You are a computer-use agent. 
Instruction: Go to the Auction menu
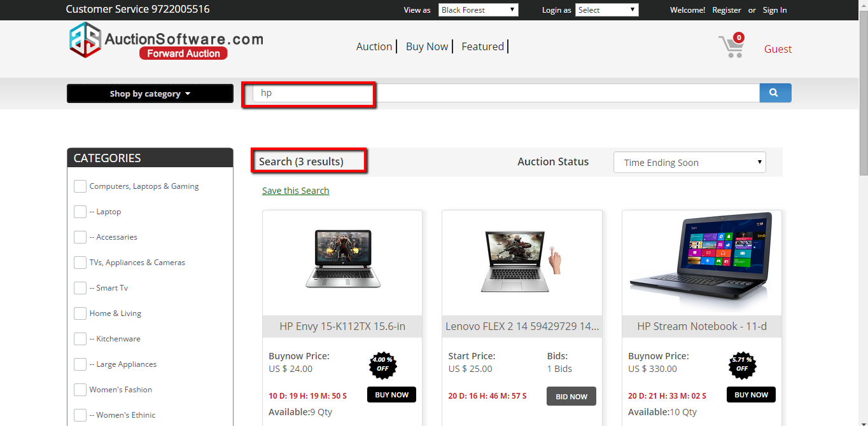click(x=374, y=46)
